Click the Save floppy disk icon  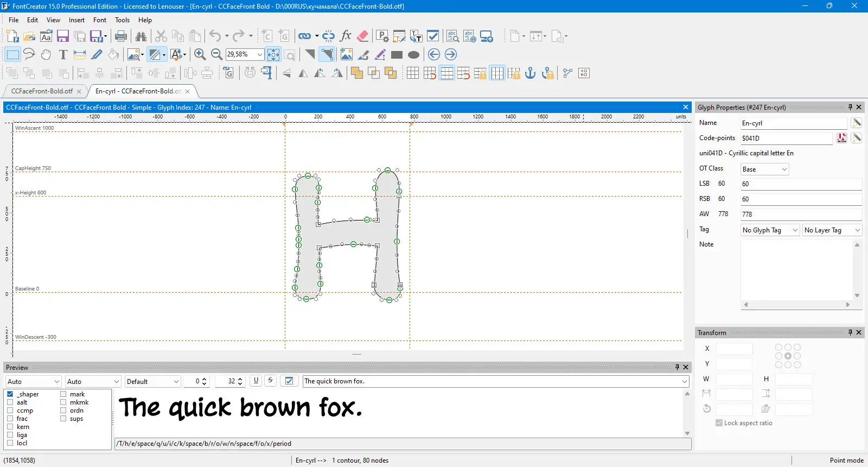click(x=63, y=36)
